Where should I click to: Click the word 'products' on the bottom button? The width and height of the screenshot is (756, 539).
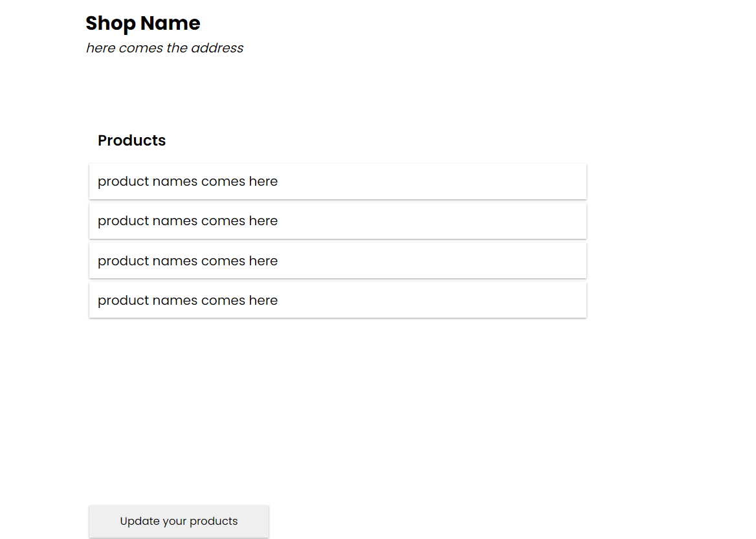214,522
